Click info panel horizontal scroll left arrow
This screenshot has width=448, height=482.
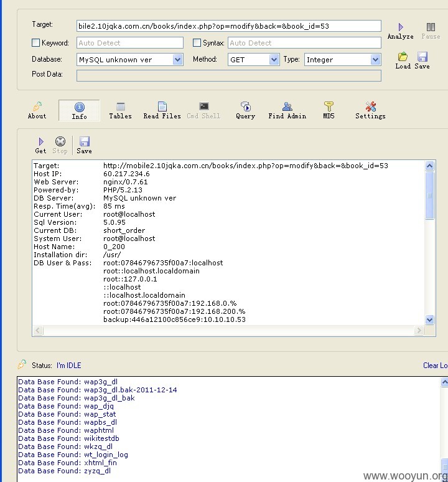pyautogui.click(x=38, y=331)
